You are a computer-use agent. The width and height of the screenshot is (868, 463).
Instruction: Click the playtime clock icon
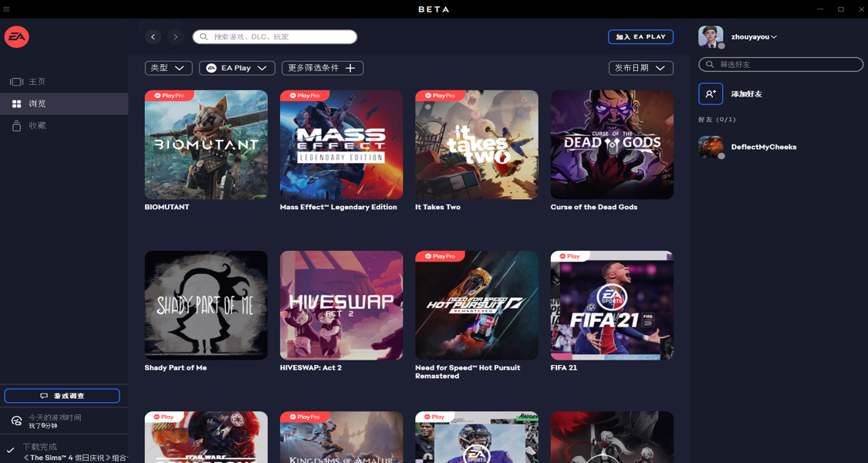click(16, 421)
